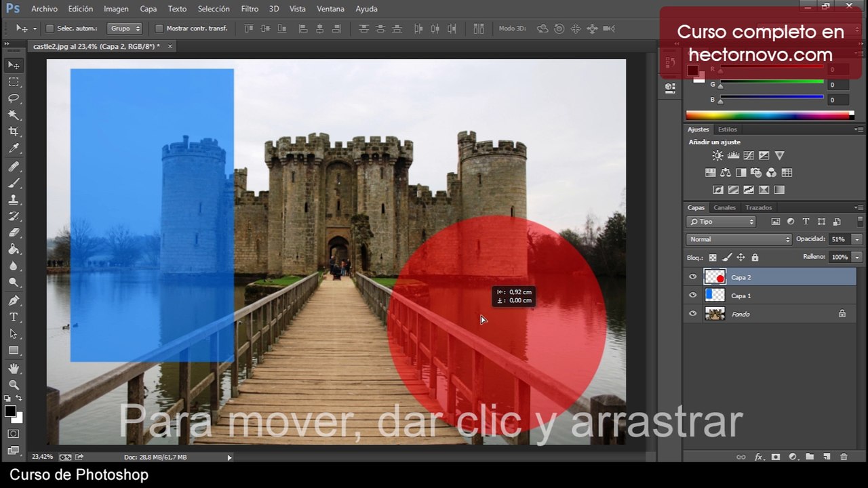Click the Opacidad 51% field
This screenshot has width=868, height=488.
pos(840,239)
